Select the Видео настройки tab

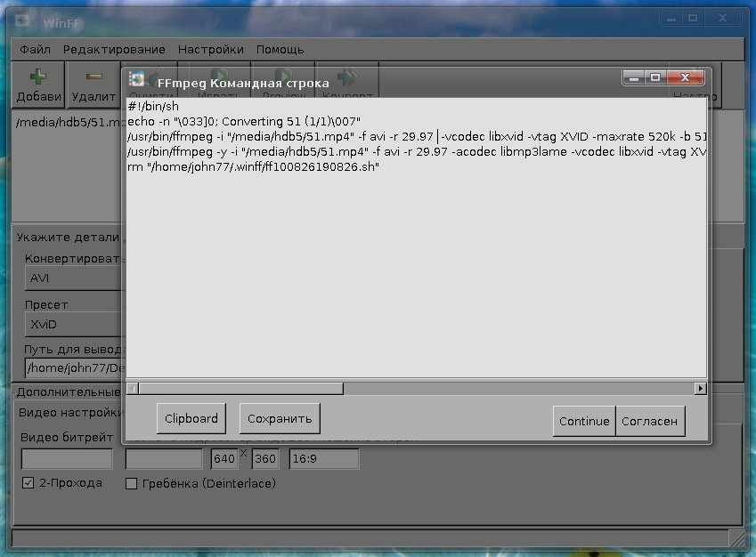tap(70, 413)
